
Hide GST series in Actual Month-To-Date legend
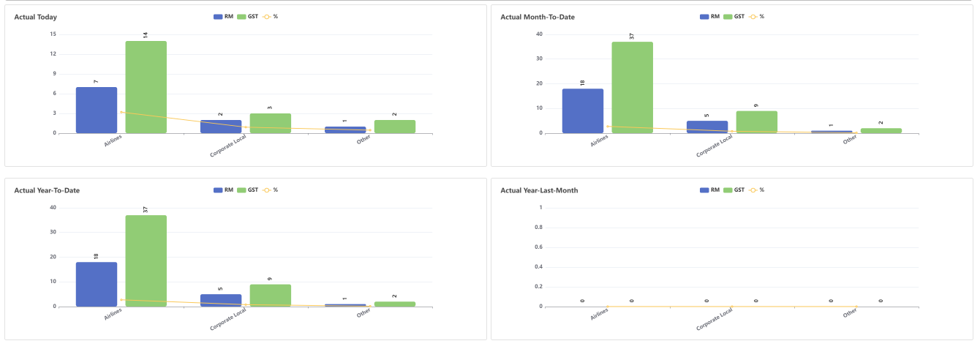(728, 16)
